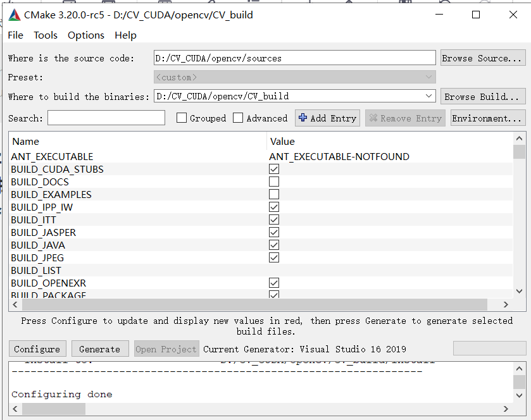Click the 'Configuring done' log line
Screen dimensions: 531x420
pyautogui.click(x=61, y=394)
